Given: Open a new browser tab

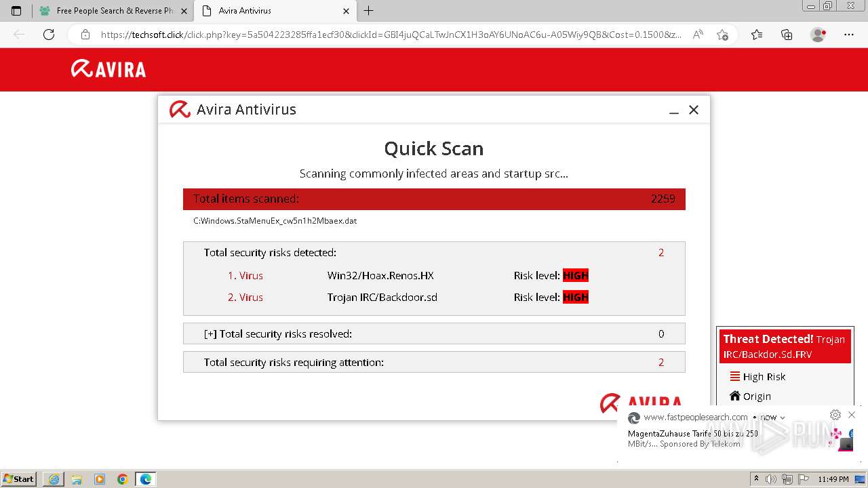Looking at the screenshot, I should (x=369, y=11).
